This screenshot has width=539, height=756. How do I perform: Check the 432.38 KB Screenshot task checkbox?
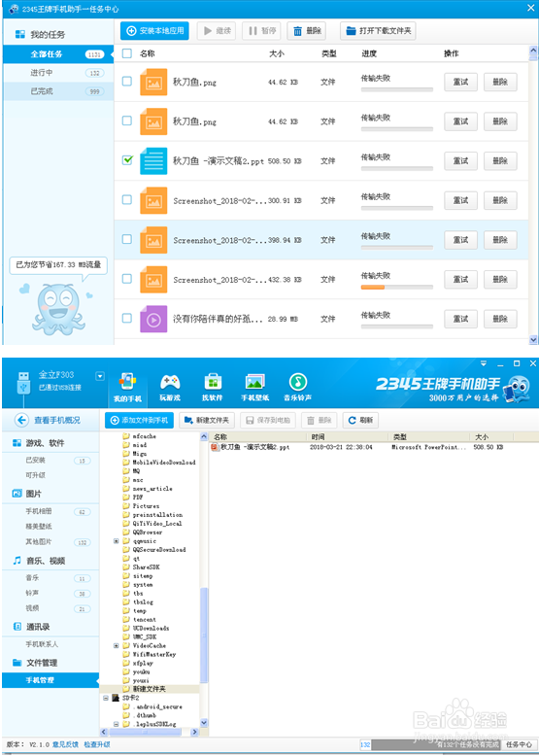[x=126, y=279]
